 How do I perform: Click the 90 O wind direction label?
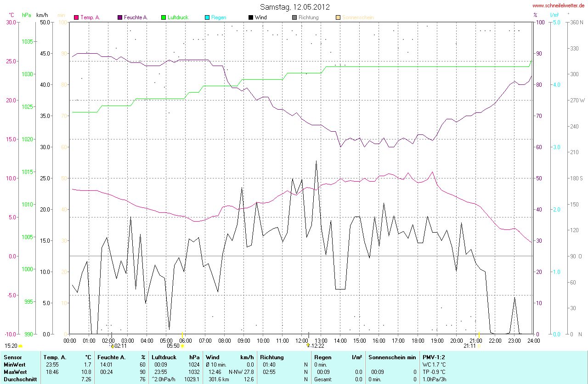(x=577, y=256)
